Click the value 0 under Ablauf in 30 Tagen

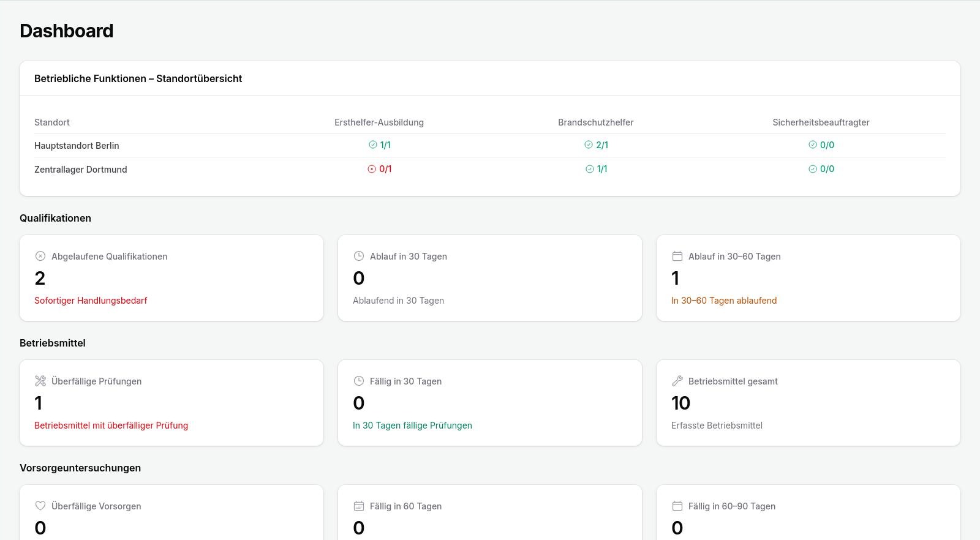pos(359,279)
